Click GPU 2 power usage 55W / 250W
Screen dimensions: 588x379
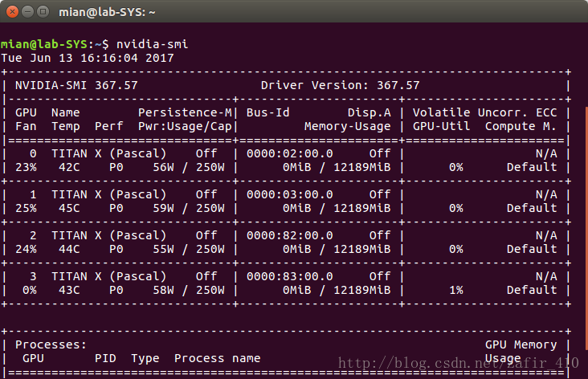[x=189, y=249]
